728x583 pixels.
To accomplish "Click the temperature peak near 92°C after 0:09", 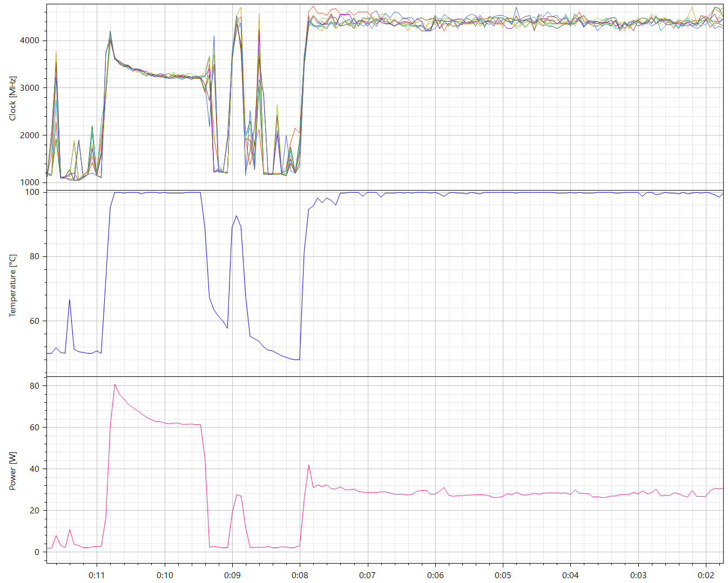I will click(x=237, y=216).
